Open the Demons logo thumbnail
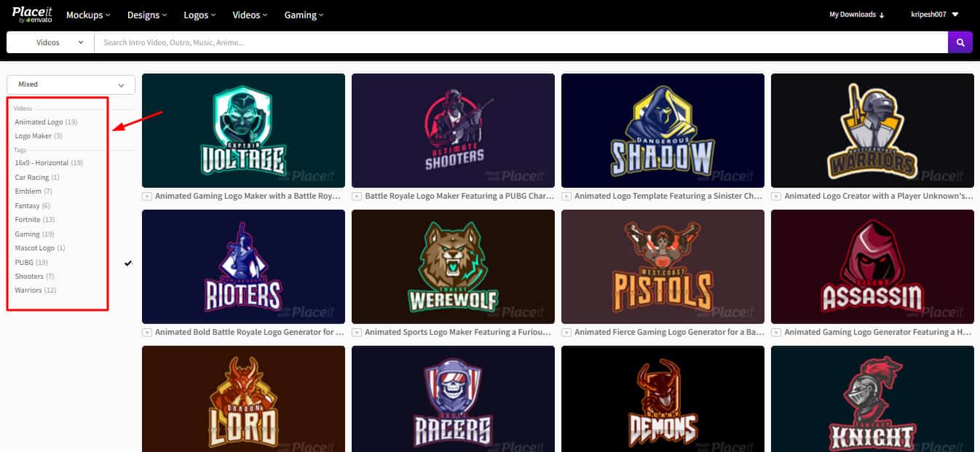Viewport: 980px width, 452px height. click(663, 399)
